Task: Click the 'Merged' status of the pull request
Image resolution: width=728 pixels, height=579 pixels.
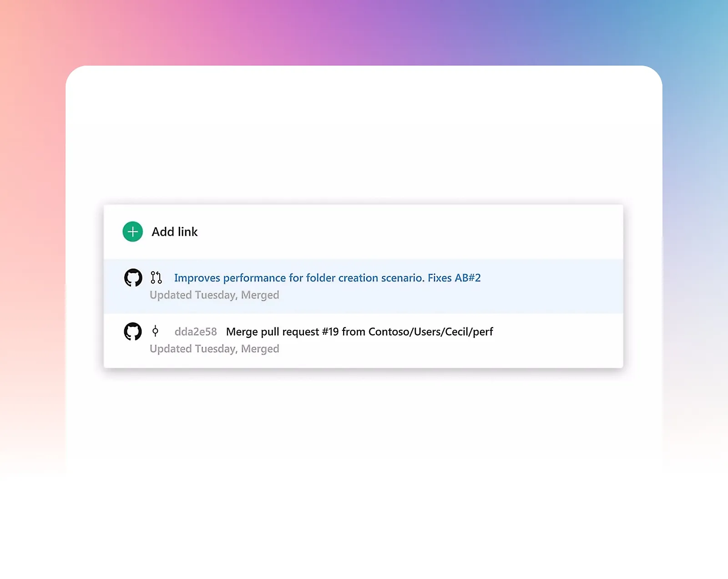Action: click(x=260, y=295)
